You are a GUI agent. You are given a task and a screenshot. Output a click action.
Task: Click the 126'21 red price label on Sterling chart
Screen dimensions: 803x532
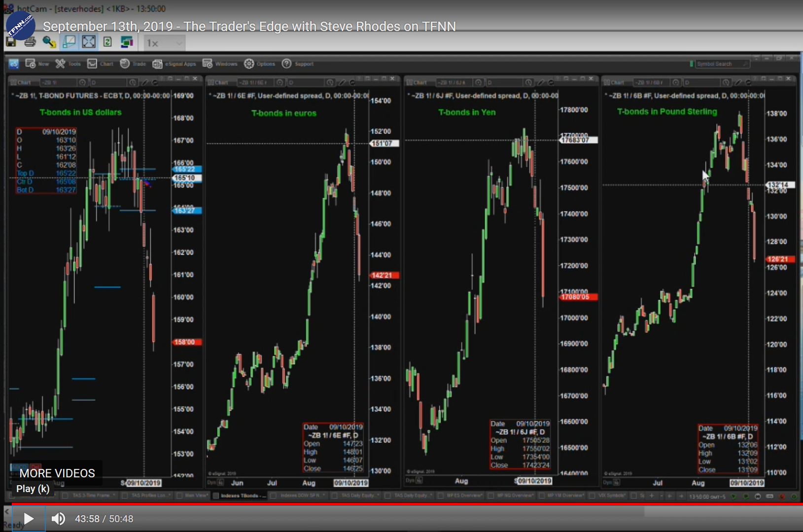point(780,259)
